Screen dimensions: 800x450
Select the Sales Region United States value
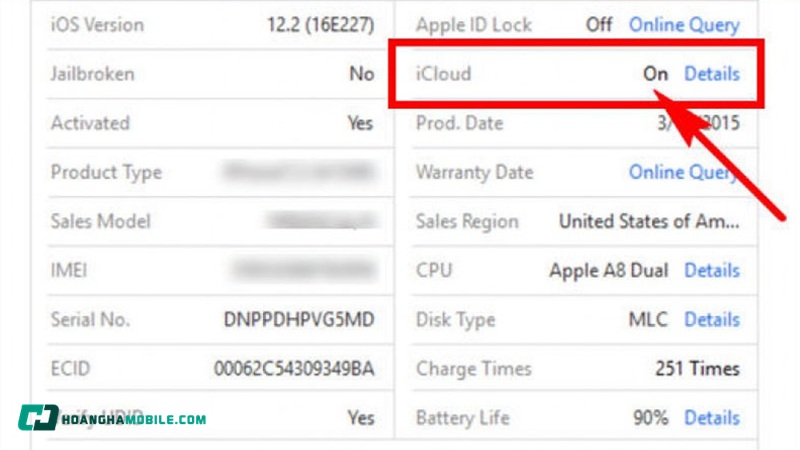[649, 221]
